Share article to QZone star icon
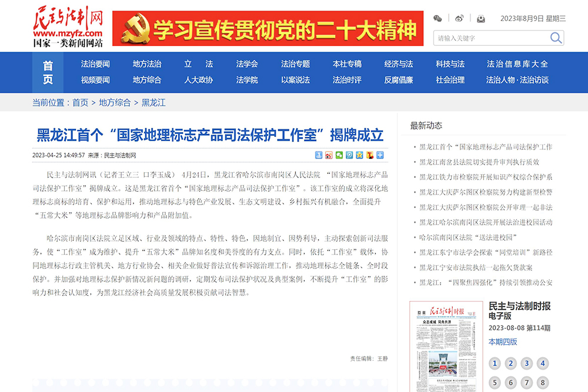This screenshot has height=392, width=588. point(359,155)
